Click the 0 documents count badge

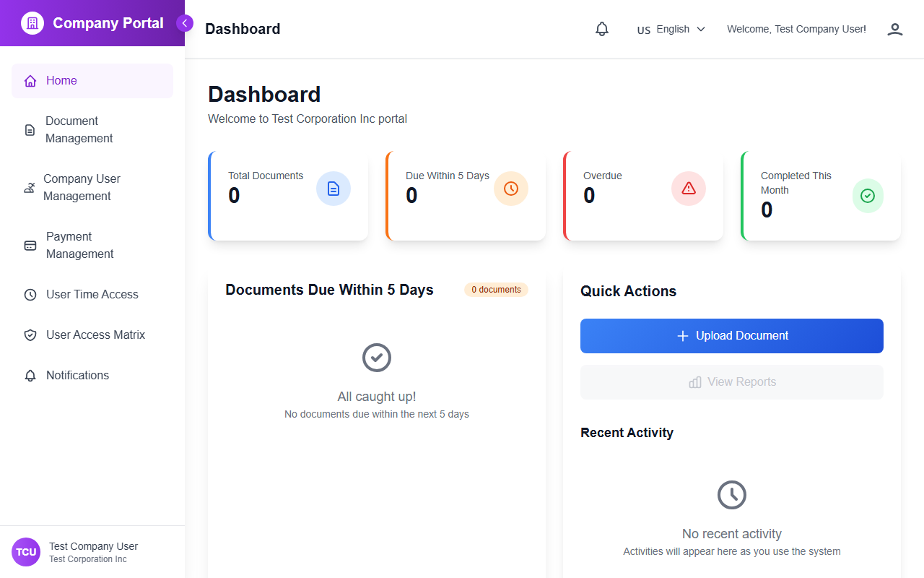tap(496, 289)
